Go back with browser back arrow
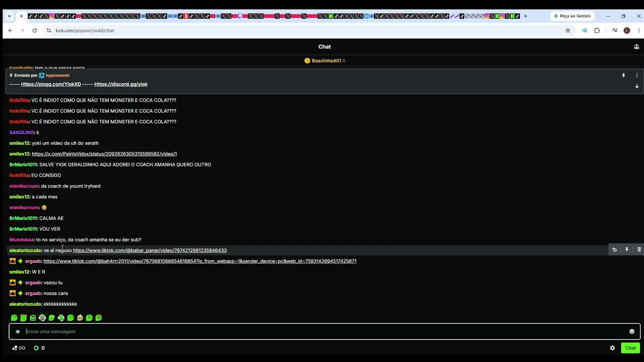Viewport: 644px width, 362px height. (x=10, y=31)
